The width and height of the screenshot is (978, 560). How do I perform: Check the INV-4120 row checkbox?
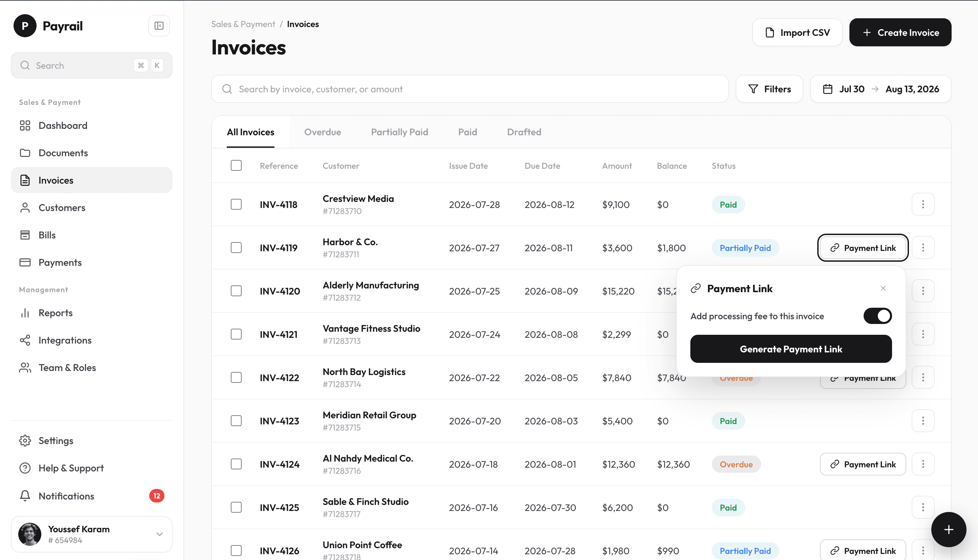tap(236, 291)
